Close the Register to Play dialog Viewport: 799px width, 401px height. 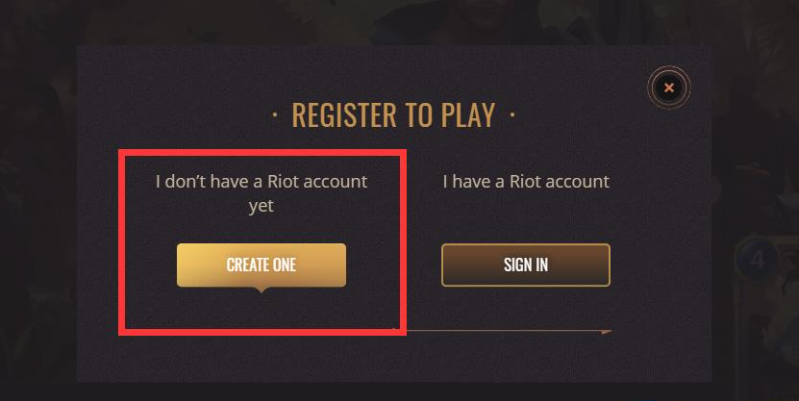(669, 88)
